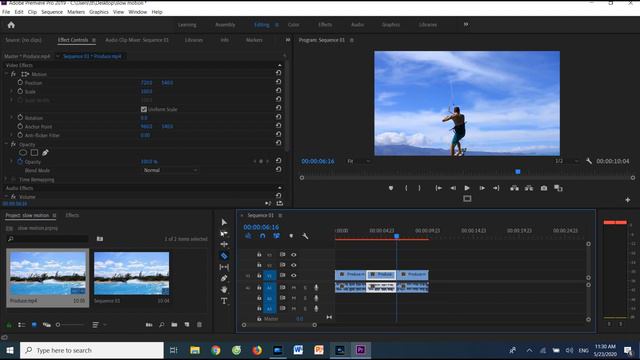This screenshot has height=360, width=640.
Task: Select the Selection arrow tool
Action: pyautogui.click(x=224, y=222)
